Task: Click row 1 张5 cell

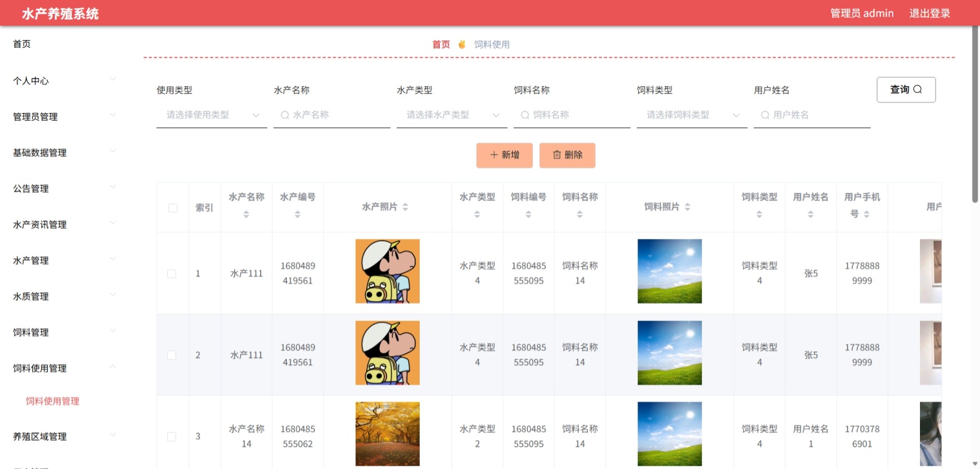Action: point(810,273)
